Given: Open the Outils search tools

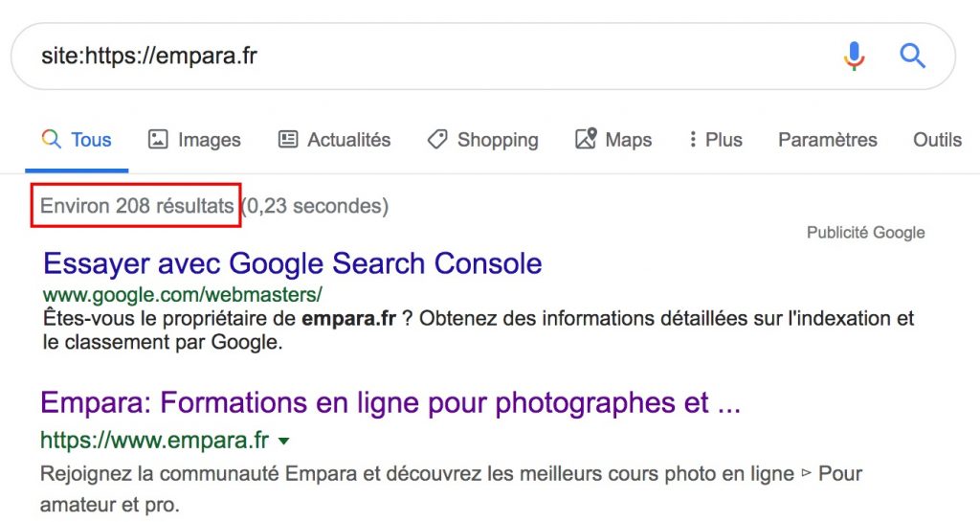Looking at the screenshot, I should tap(937, 140).
